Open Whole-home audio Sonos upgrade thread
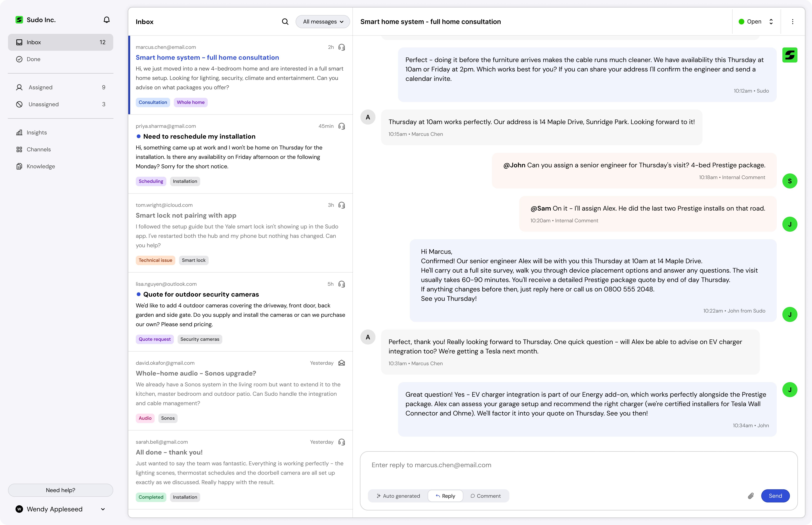This screenshot has height=525, width=812. (x=241, y=391)
